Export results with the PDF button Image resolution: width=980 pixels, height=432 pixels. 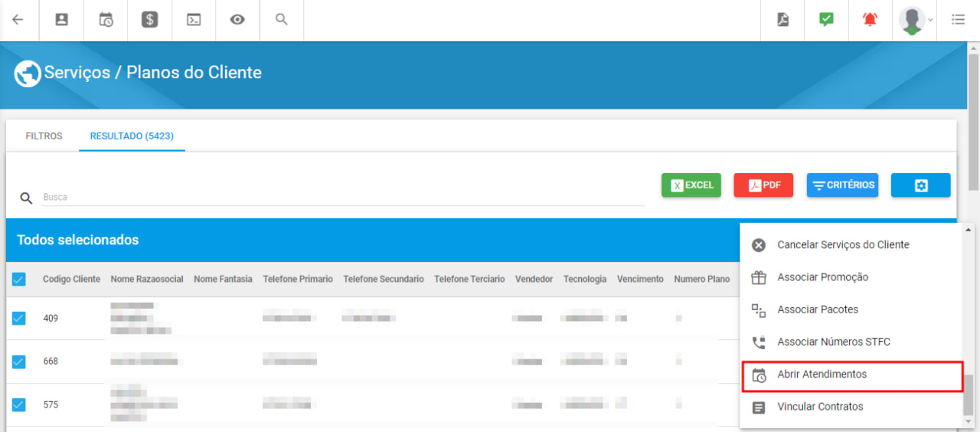point(763,185)
